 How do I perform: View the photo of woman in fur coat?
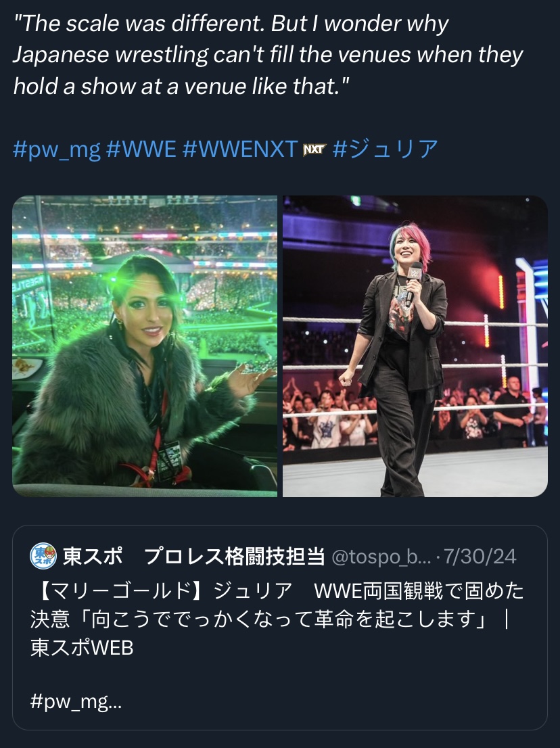tap(145, 346)
